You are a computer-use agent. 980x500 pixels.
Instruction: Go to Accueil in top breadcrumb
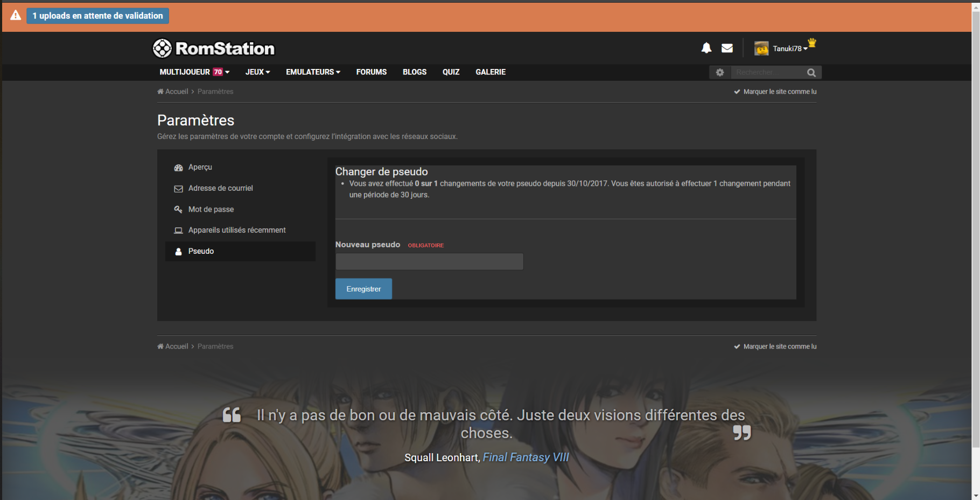(x=173, y=92)
